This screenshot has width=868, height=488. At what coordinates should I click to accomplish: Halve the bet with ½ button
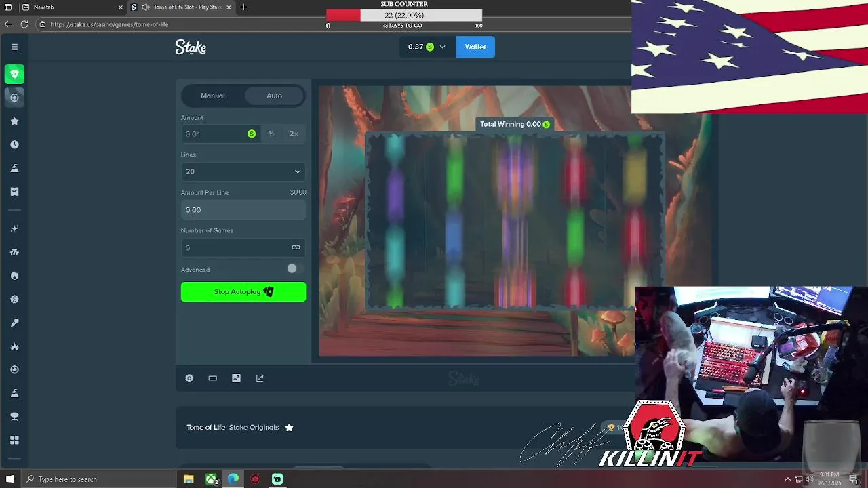click(x=271, y=134)
